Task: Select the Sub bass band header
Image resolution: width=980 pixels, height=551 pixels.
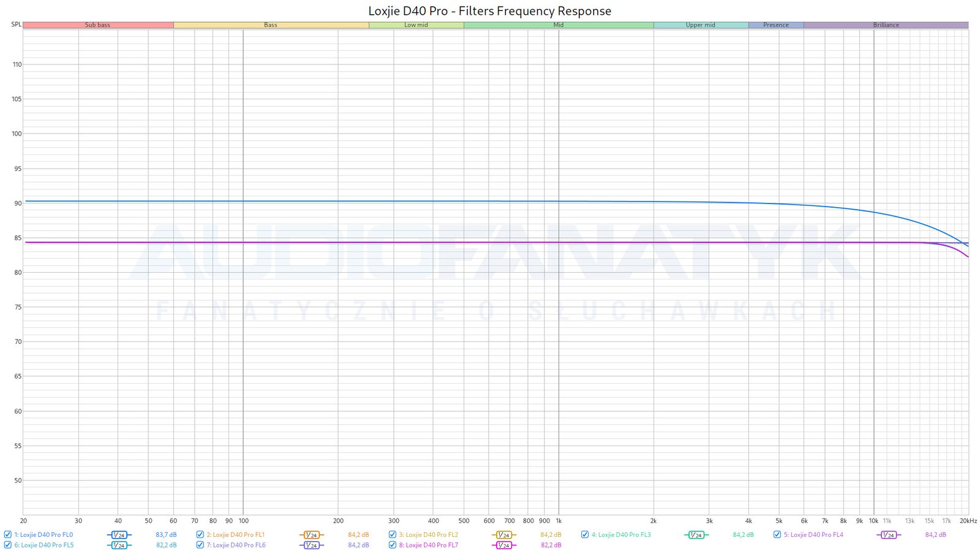Action: tap(98, 25)
